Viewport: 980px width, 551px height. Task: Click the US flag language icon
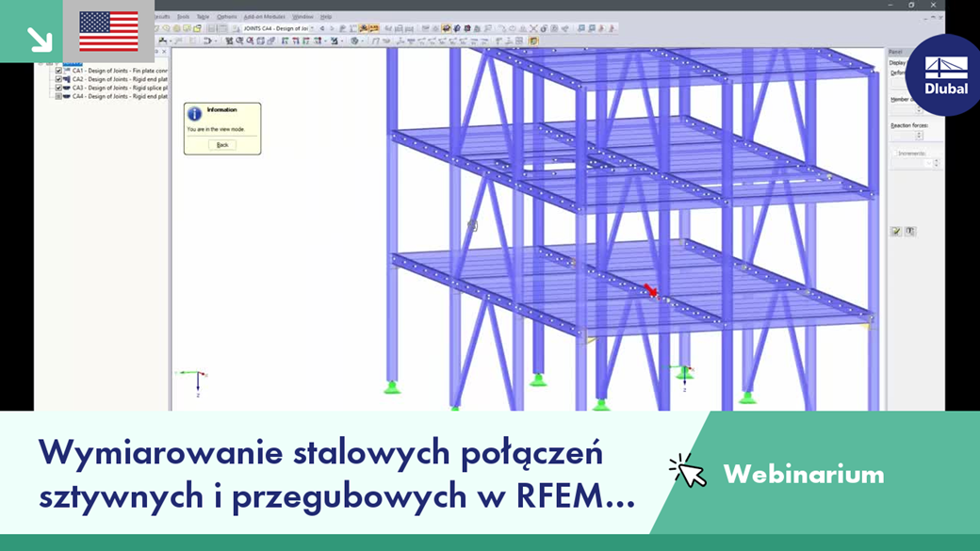(108, 31)
